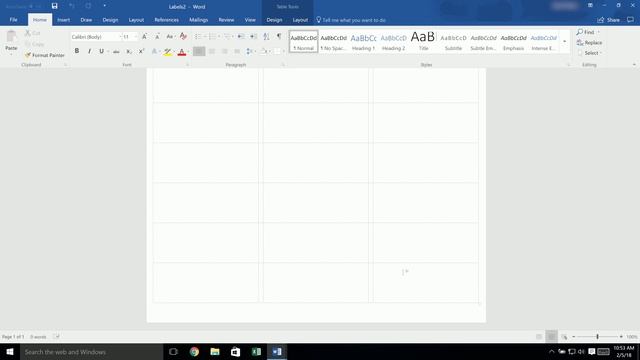This screenshot has width=640, height=360.
Task: Click the Paste clipboard icon
Action: click(x=11, y=37)
